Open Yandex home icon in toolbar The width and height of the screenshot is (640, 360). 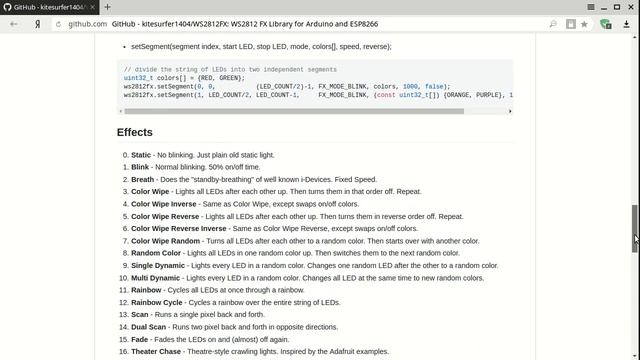coord(38,24)
